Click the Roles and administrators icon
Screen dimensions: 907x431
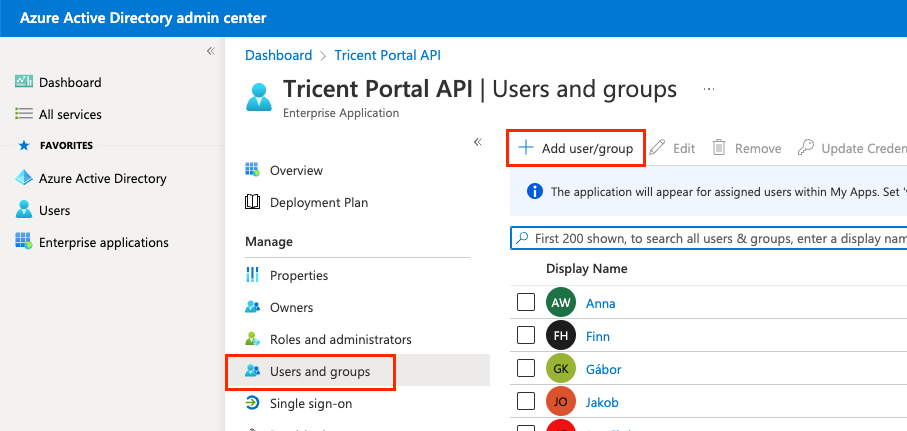[x=252, y=339]
